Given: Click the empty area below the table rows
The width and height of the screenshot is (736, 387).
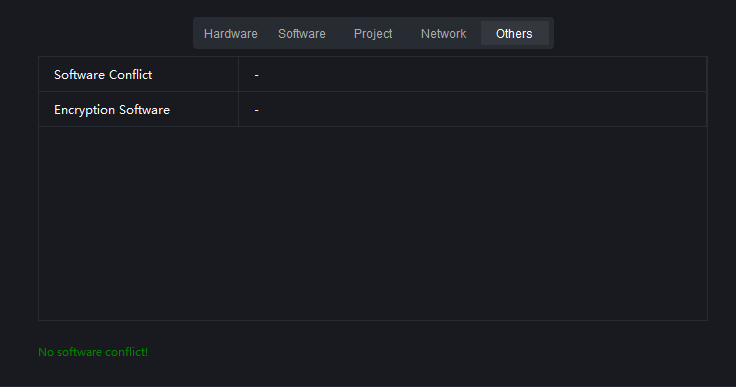Looking at the screenshot, I should pyautogui.click(x=373, y=223).
